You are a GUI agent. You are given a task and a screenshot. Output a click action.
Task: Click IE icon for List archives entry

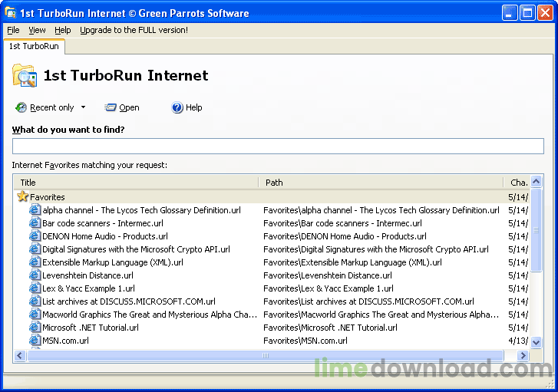tap(35, 301)
